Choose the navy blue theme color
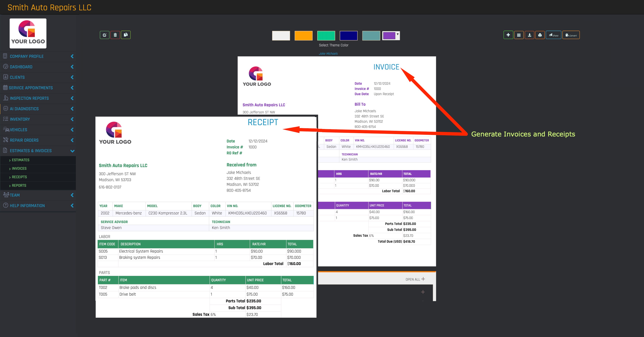The height and width of the screenshot is (337, 644). pyautogui.click(x=348, y=36)
